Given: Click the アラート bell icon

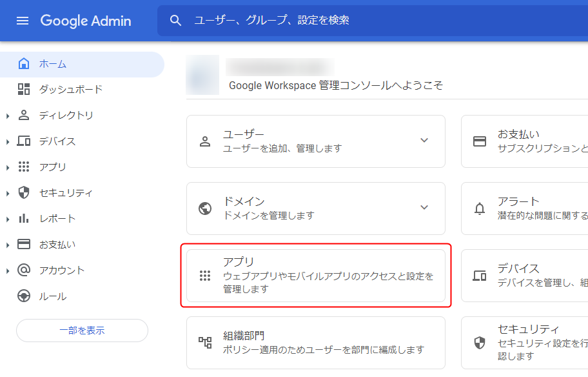Looking at the screenshot, I should [480, 209].
